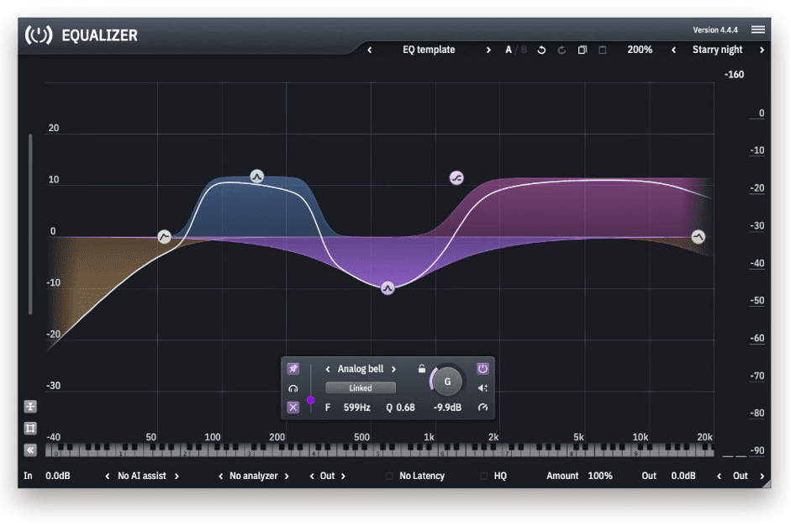Select previous skin before Starry night
This screenshot has height=532, width=791.
coord(673,50)
